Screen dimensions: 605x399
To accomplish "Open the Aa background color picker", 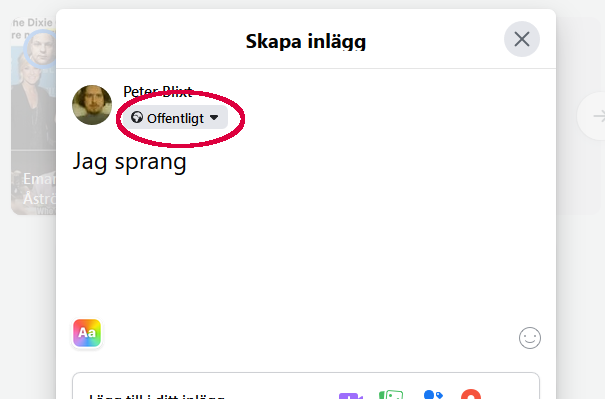I will point(87,333).
